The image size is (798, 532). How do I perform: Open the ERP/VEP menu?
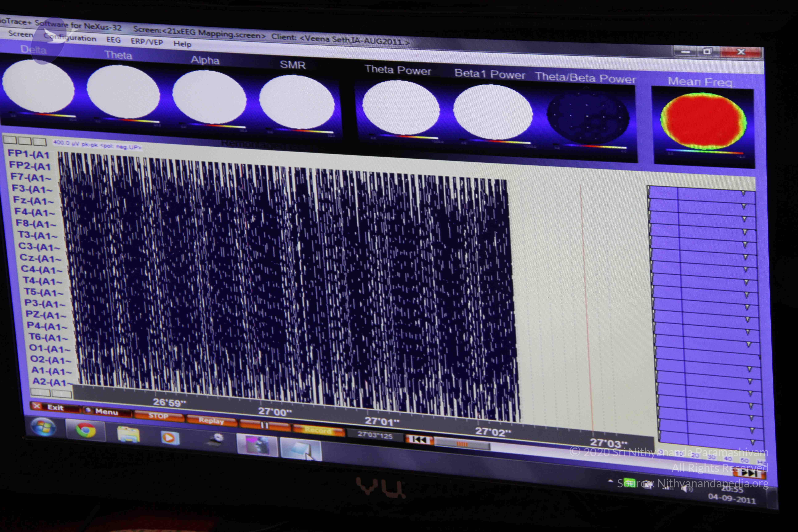147,42
